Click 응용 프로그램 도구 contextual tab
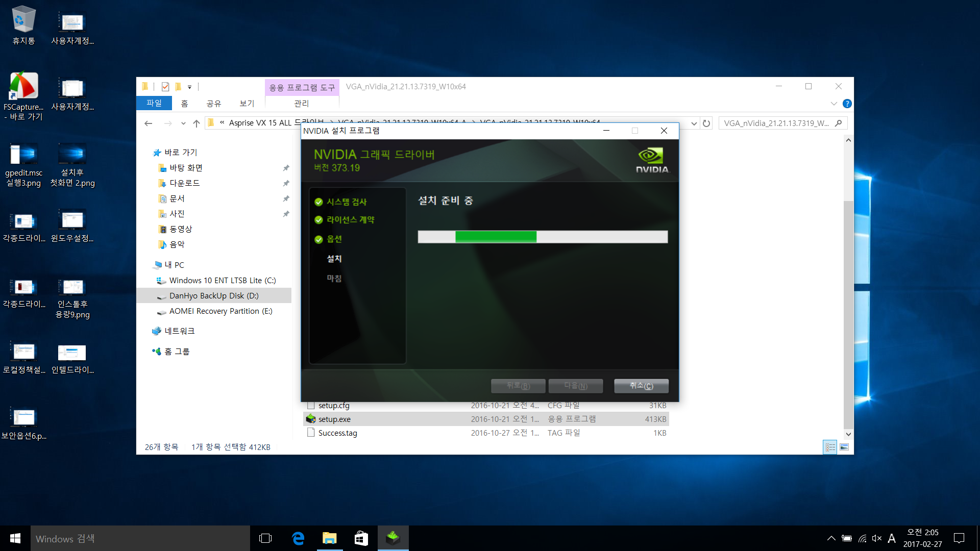Viewport: 980px width, 551px height. [302, 88]
